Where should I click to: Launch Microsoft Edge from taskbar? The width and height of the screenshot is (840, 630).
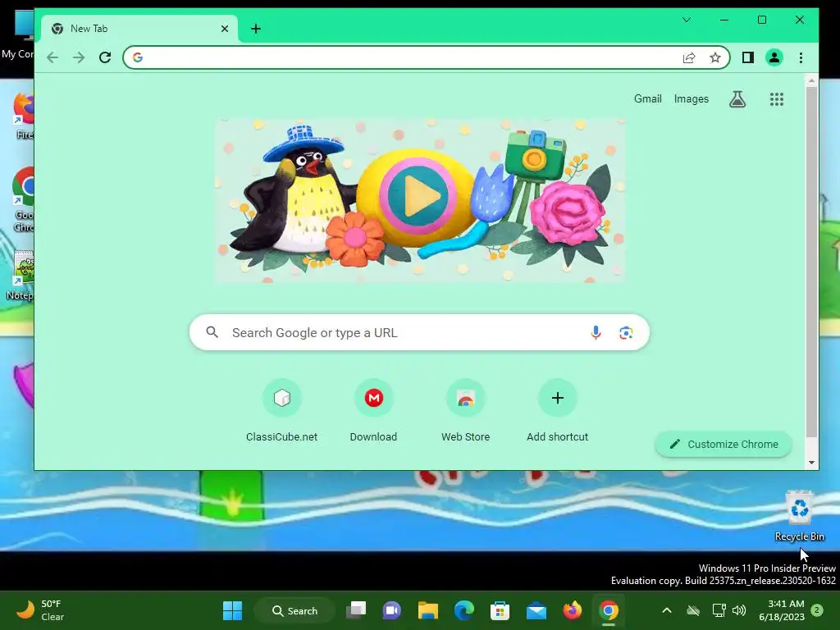(464, 610)
